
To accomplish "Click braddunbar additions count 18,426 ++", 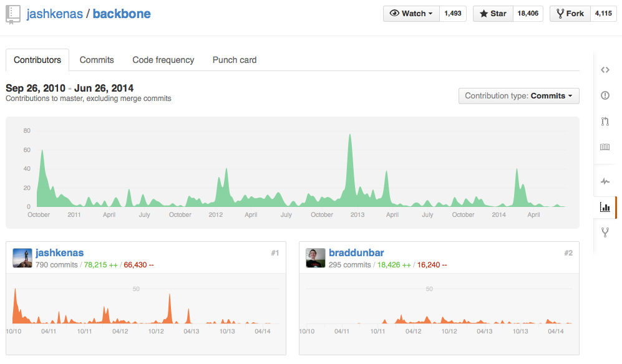I will point(394,265).
